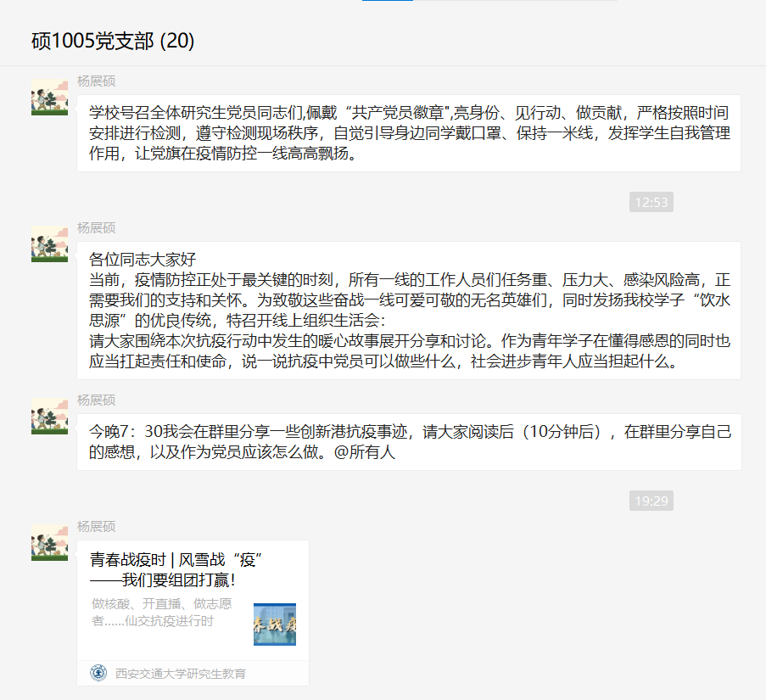Click the @所有人 mention in the message
766x700 pixels.
pos(365,453)
